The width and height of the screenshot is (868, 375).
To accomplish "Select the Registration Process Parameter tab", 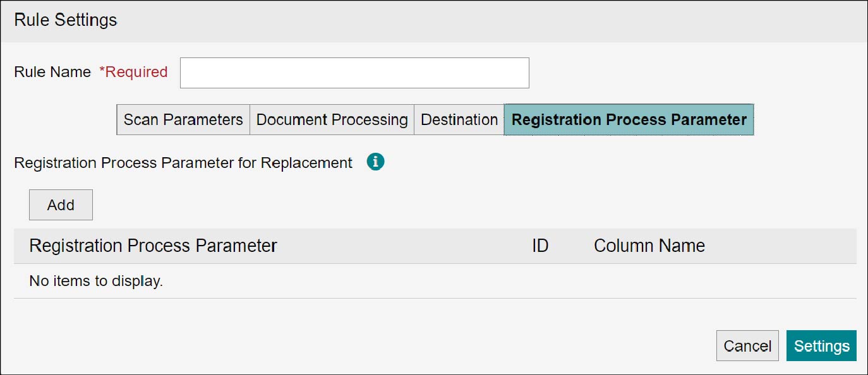I will click(x=629, y=120).
